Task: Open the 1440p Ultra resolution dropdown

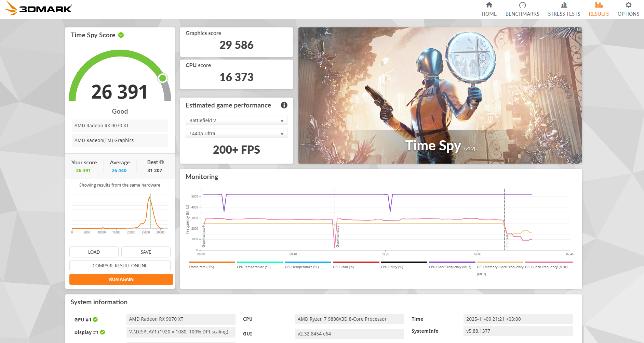Action: coord(236,134)
